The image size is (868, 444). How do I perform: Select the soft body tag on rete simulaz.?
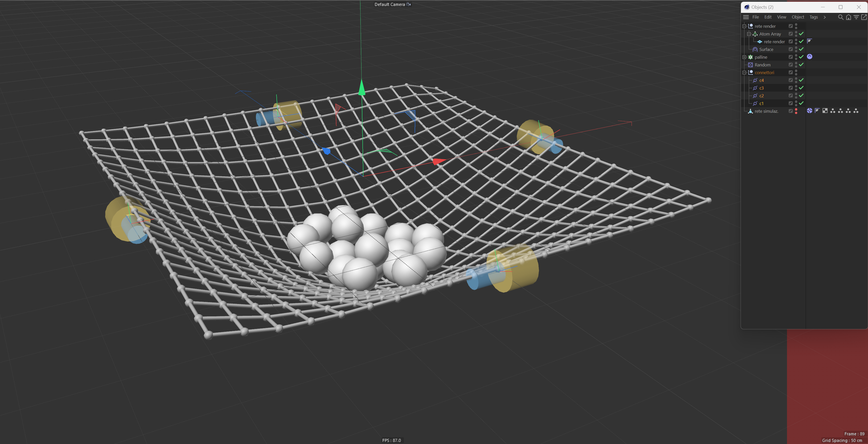(x=809, y=111)
